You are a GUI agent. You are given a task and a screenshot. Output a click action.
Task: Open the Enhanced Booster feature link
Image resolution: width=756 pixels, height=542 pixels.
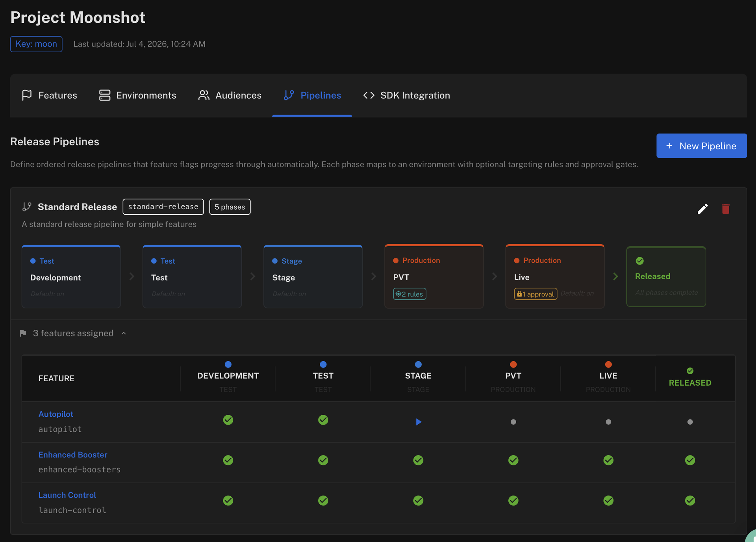pyautogui.click(x=73, y=455)
